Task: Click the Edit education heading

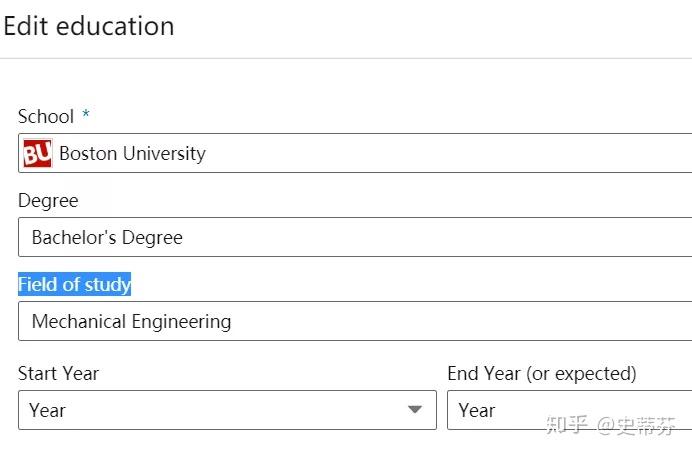Action: (x=89, y=26)
